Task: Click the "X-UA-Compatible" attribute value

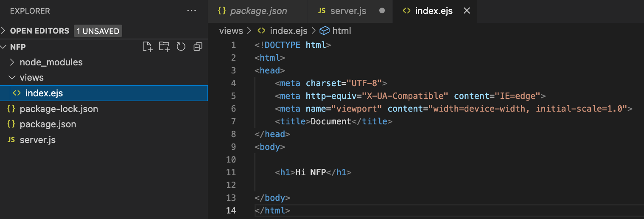Action: 404,96
